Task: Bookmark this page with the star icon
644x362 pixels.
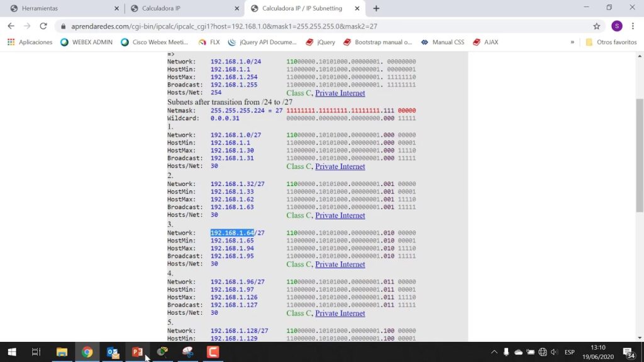Action: [596, 26]
